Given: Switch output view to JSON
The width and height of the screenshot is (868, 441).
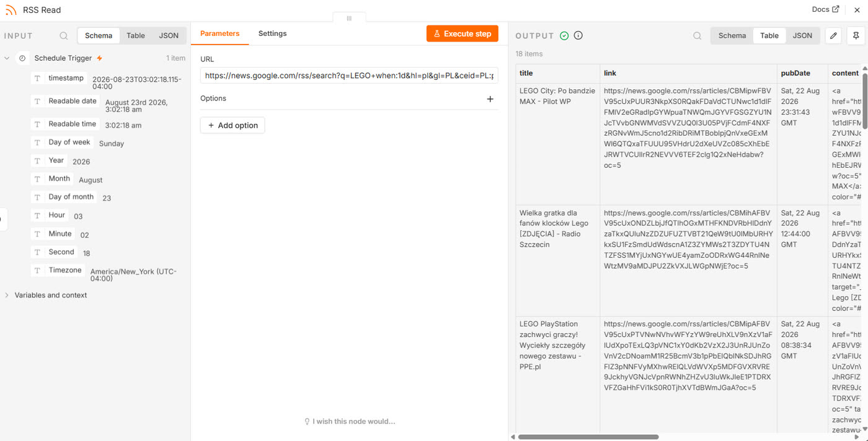Looking at the screenshot, I should 802,36.
